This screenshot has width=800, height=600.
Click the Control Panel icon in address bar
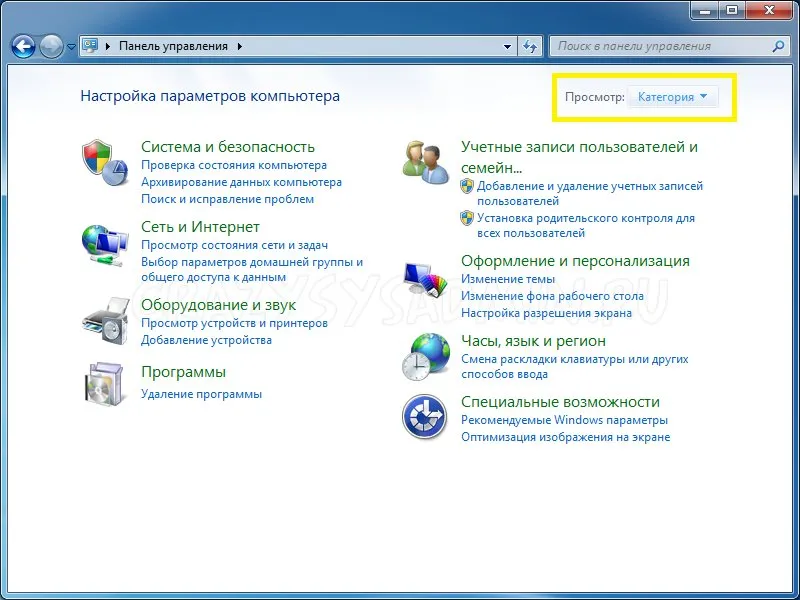coord(90,46)
